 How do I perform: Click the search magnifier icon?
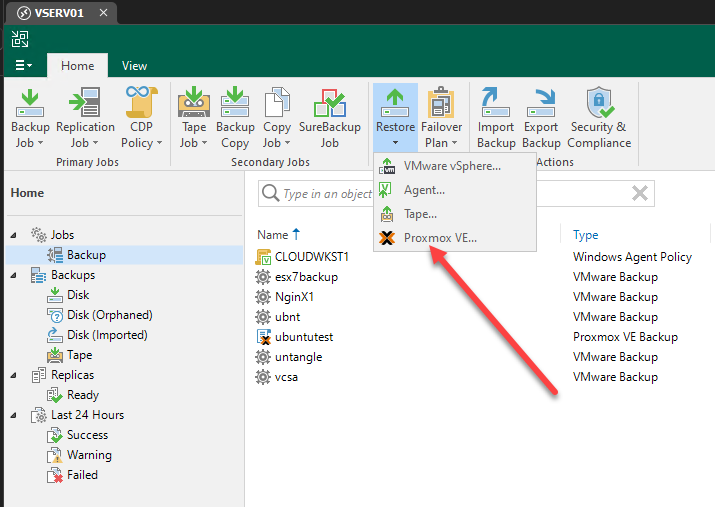270,193
